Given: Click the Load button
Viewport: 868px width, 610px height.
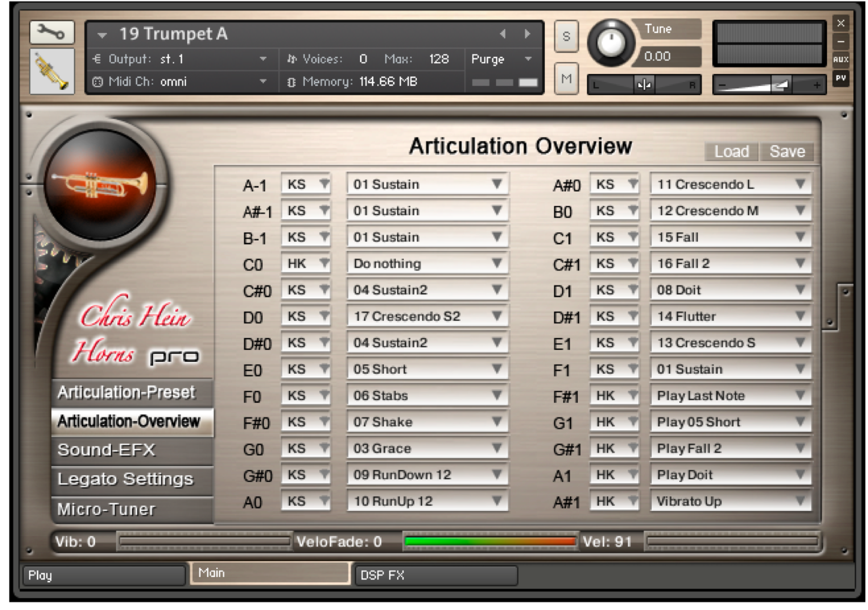Looking at the screenshot, I should click(731, 151).
